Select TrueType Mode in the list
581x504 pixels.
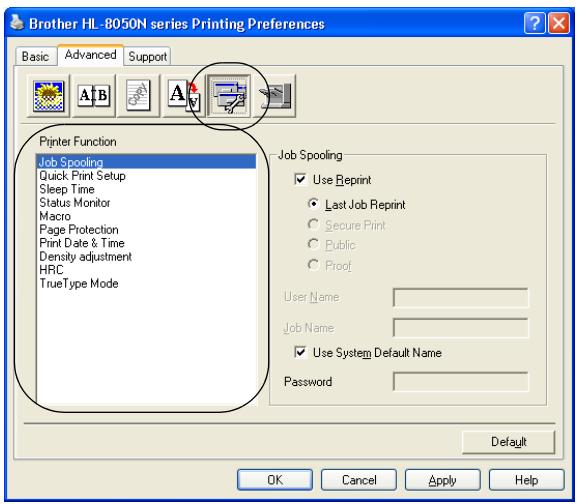(146, 283)
